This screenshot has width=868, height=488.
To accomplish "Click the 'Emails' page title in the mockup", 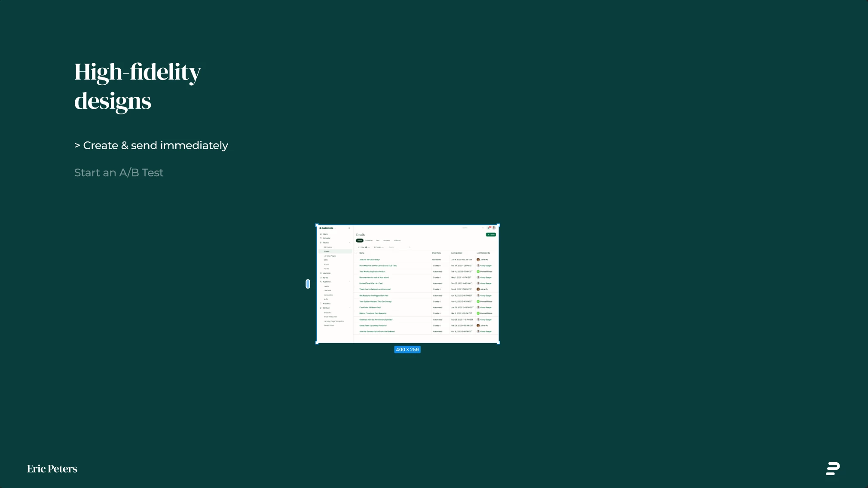I will coord(361,235).
